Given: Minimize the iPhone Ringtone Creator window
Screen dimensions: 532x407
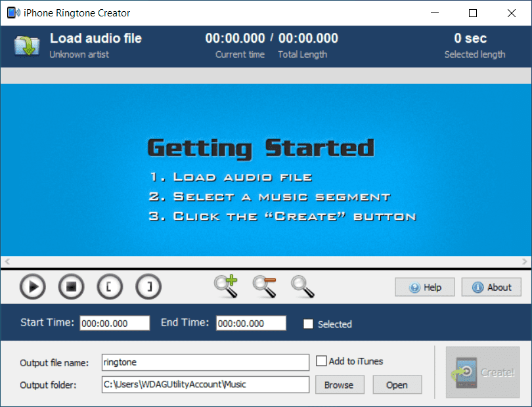Looking at the screenshot, I should [x=435, y=13].
